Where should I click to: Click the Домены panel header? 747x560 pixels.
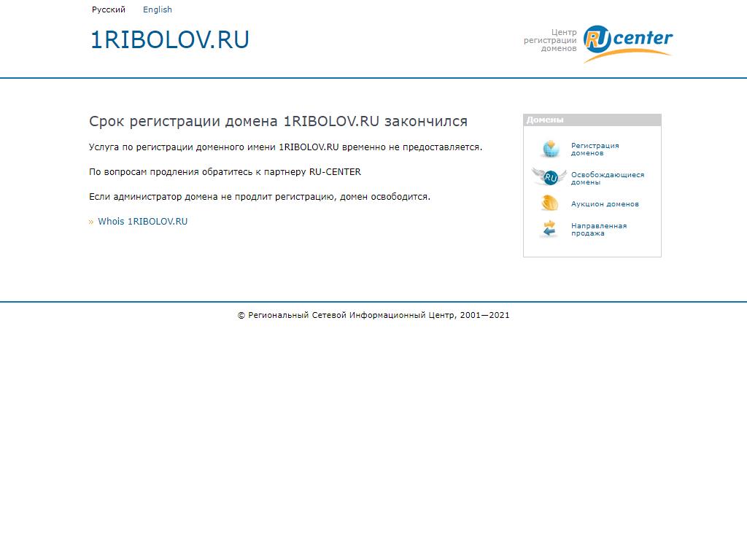click(592, 120)
